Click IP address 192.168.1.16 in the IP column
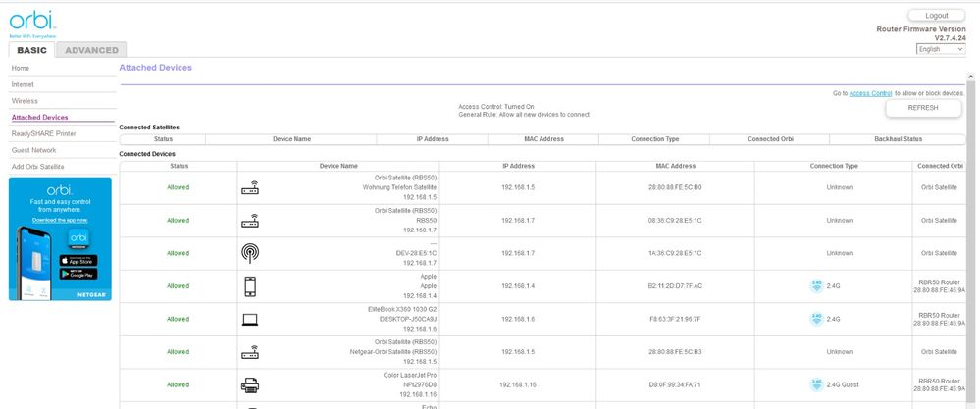The width and height of the screenshot is (980, 409). 518,385
